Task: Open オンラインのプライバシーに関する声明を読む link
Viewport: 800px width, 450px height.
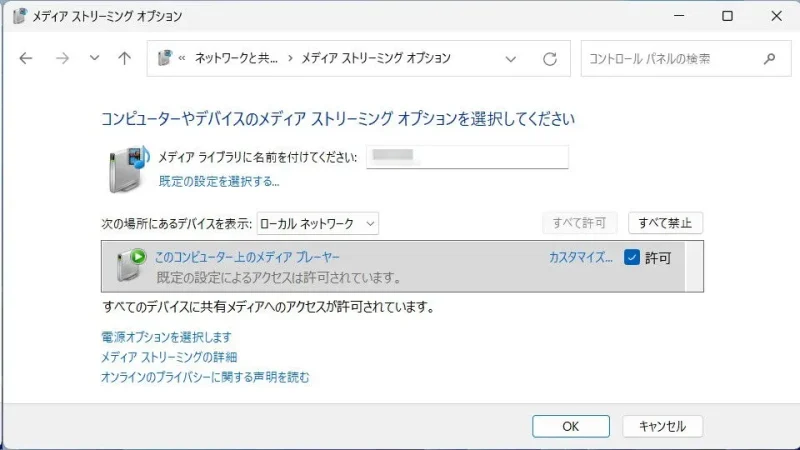Action: pos(205,377)
